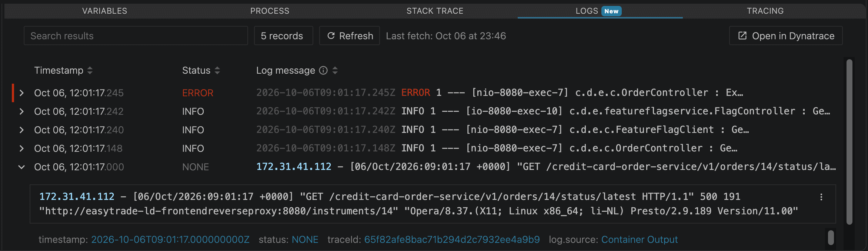Image resolution: width=868 pixels, height=251 pixels.
Task: Sort by Status column arrows
Action: pyautogui.click(x=217, y=70)
